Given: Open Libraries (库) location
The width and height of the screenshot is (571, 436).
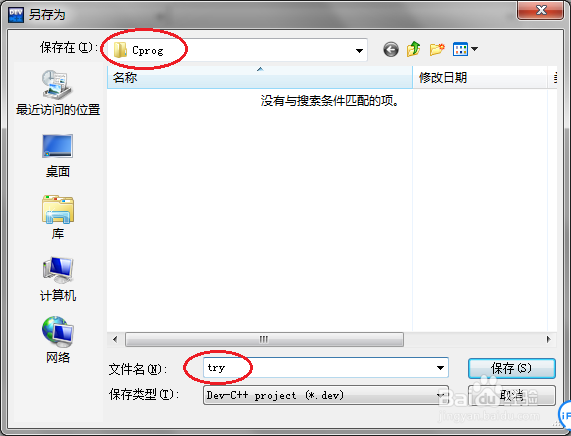Looking at the screenshot, I should tap(58, 217).
